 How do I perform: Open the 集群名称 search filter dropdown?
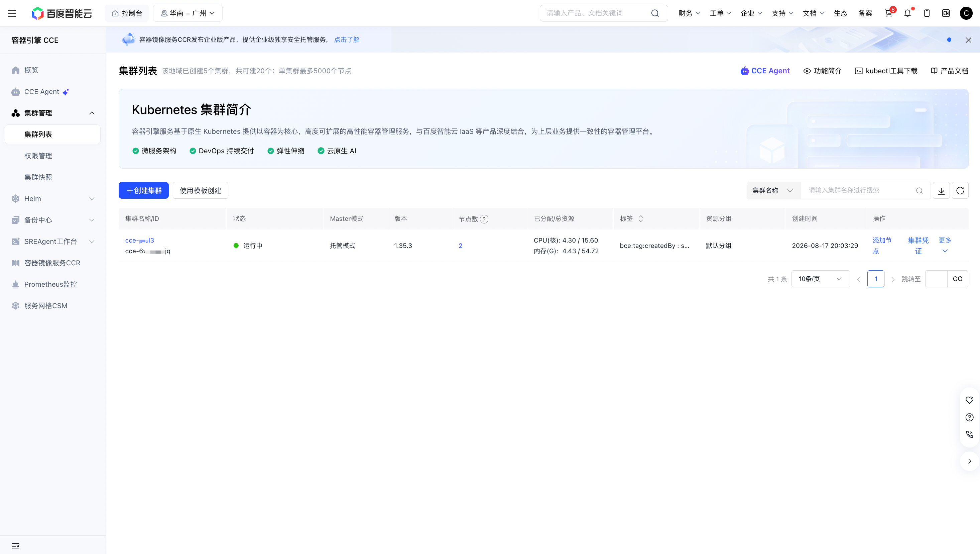pyautogui.click(x=774, y=190)
